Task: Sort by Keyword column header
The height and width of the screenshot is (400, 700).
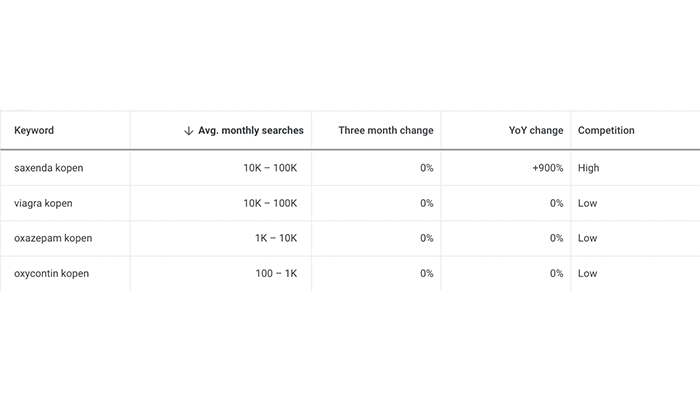Action: [x=34, y=131]
